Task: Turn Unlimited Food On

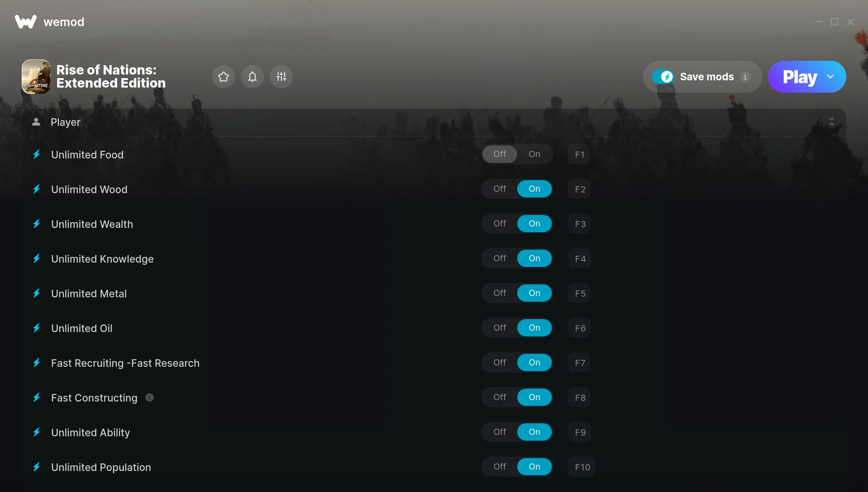Action: tap(535, 154)
